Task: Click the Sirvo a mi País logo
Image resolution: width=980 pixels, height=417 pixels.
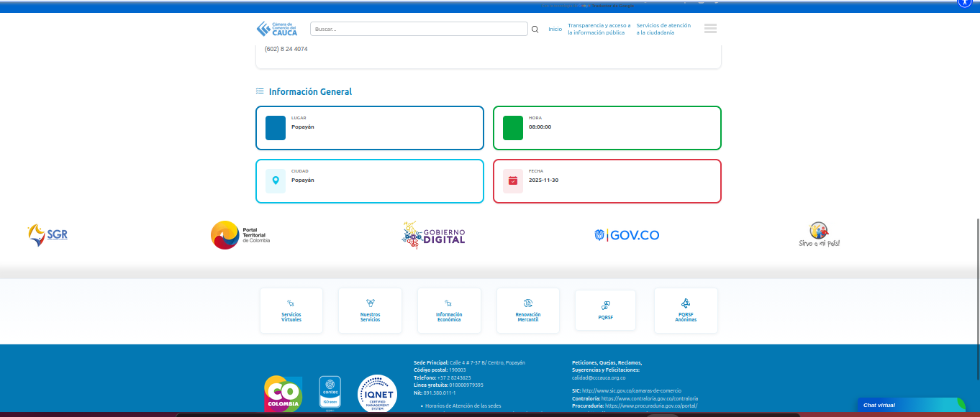Action: (819, 235)
